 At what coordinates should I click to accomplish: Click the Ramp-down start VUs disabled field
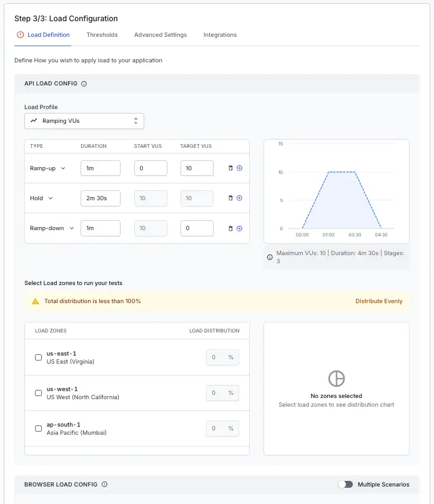[x=150, y=228]
